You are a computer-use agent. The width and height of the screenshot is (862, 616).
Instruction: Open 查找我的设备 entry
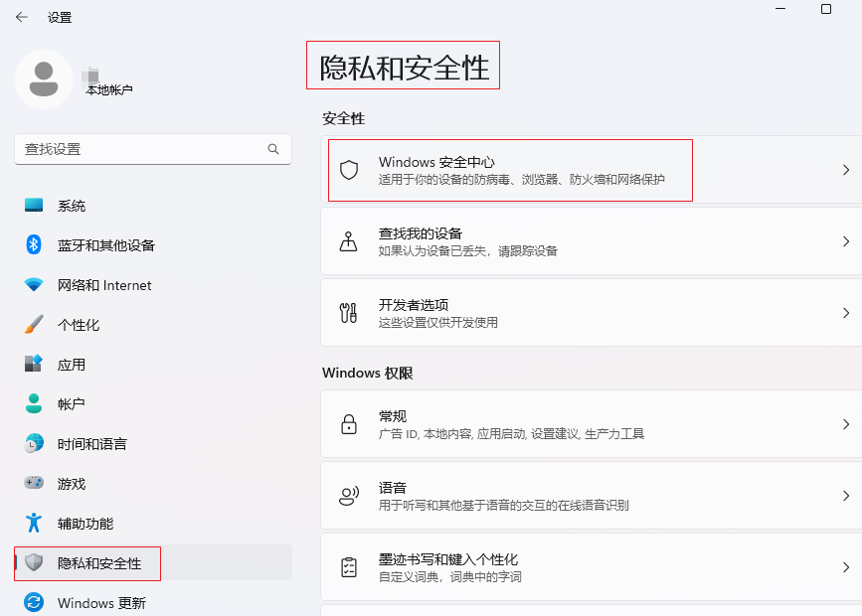click(592, 241)
